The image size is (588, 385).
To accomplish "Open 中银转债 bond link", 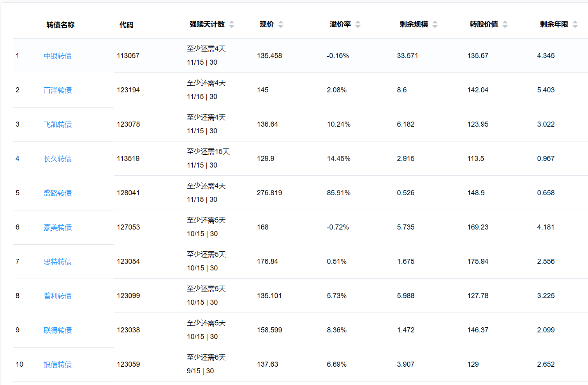I will (x=58, y=56).
